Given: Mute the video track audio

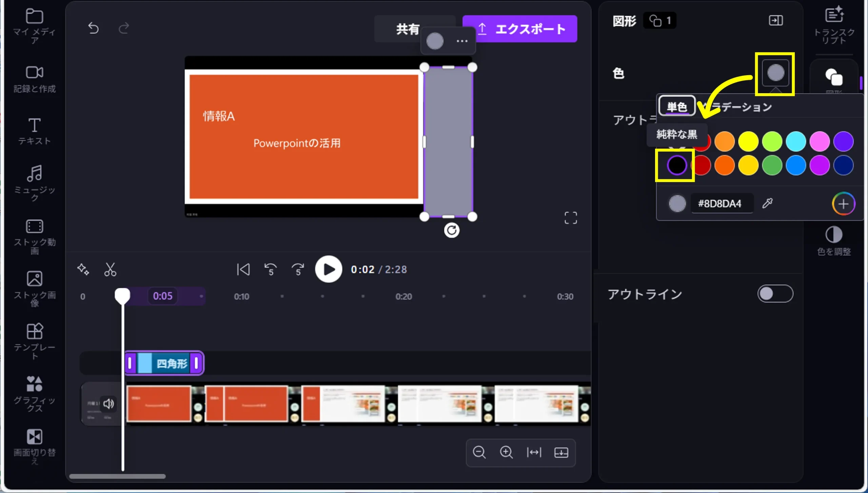Looking at the screenshot, I should 108,404.
